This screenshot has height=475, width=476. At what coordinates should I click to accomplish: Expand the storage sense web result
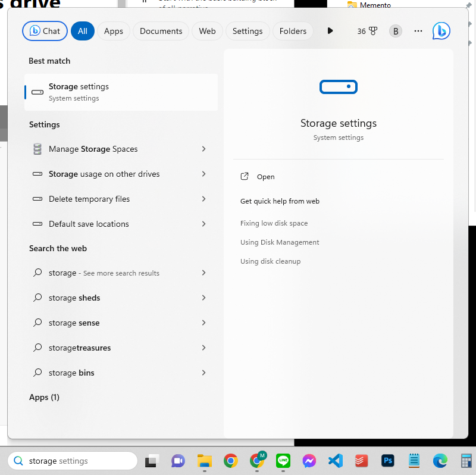(203, 323)
